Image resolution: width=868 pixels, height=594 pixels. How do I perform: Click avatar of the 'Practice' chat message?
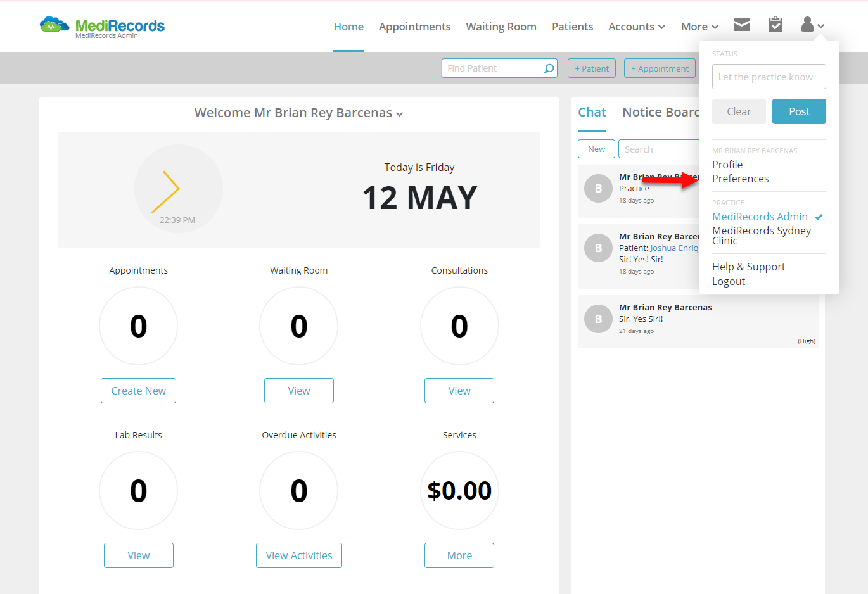pos(598,189)
